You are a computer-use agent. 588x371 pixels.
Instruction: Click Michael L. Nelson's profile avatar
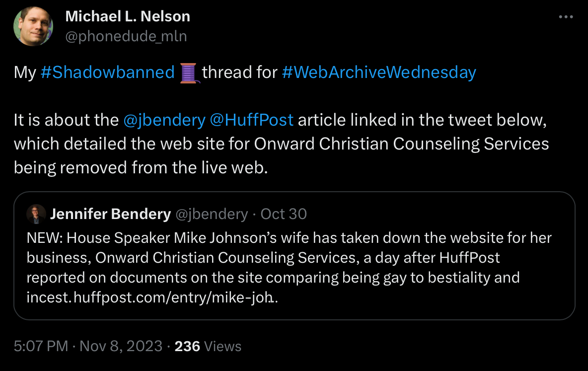point(33,26)
